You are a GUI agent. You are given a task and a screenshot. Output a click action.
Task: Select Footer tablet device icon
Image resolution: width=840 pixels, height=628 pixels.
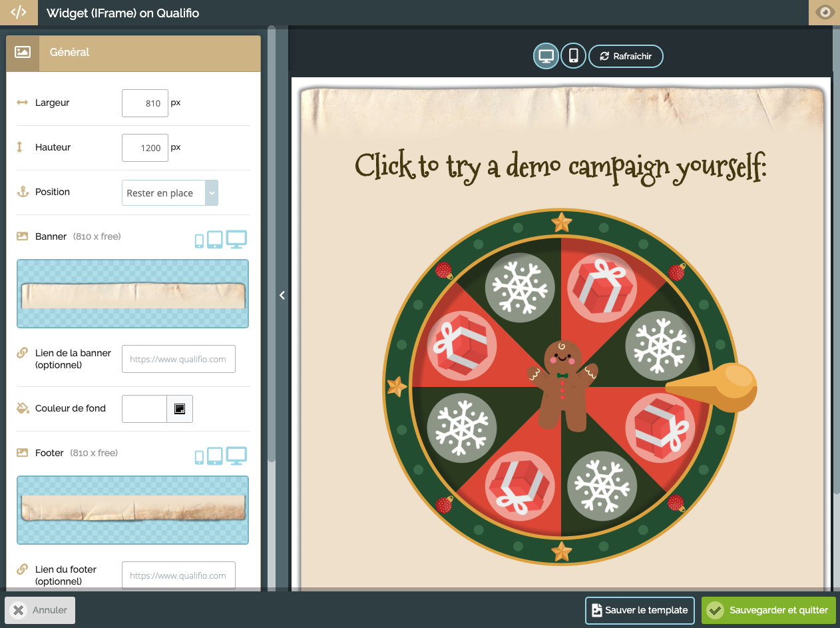point(215,456)
